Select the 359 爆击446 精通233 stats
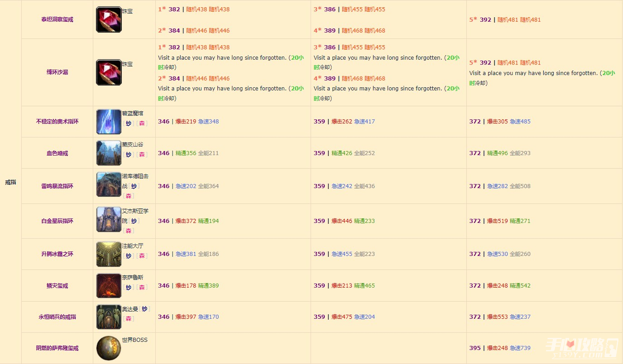This screenshot has height=364, width=623. coord(344,221)
